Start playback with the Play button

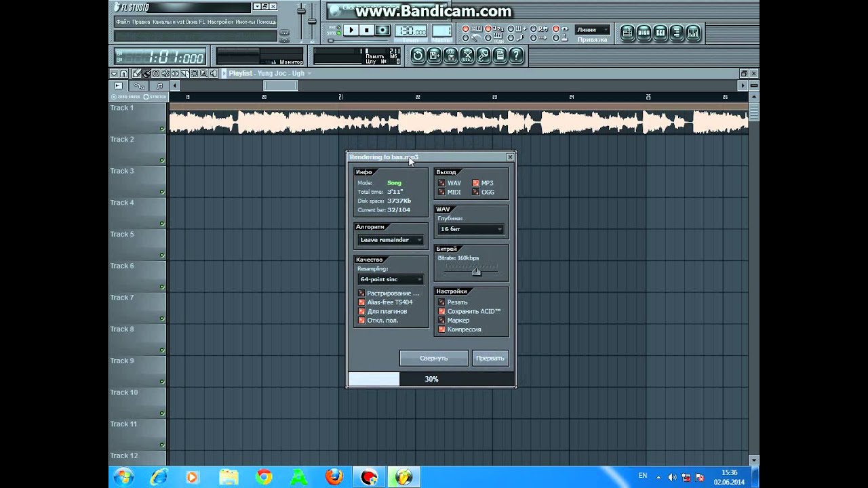click(x=351, y=30)
